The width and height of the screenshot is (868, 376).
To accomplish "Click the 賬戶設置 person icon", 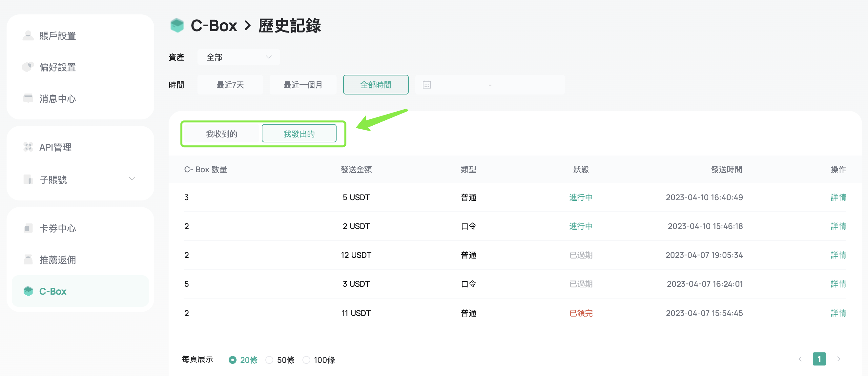I will point(28,35).
